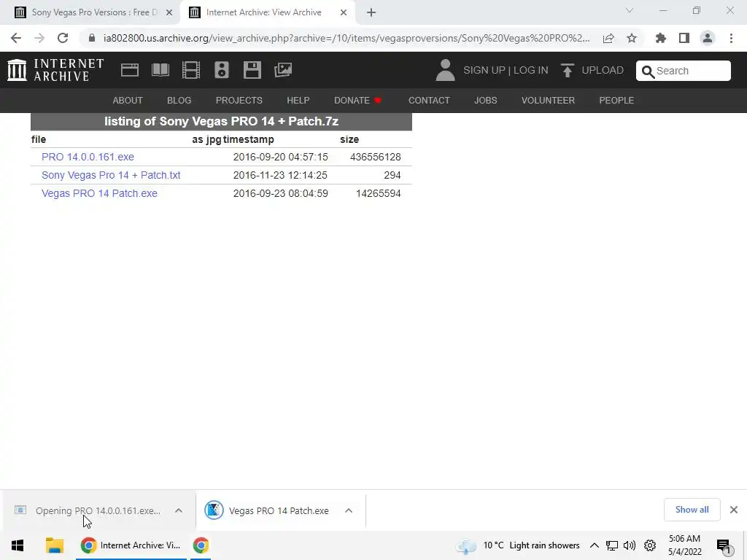Open the HELP menu item
Screen dimensions: 747x560
point(298,101)
